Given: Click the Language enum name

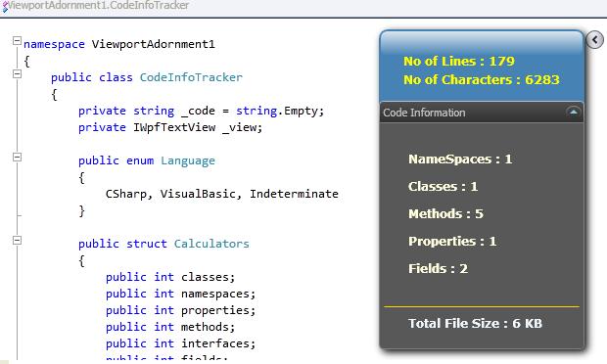Looking at the screenshot, I should [x=188, y=160].
